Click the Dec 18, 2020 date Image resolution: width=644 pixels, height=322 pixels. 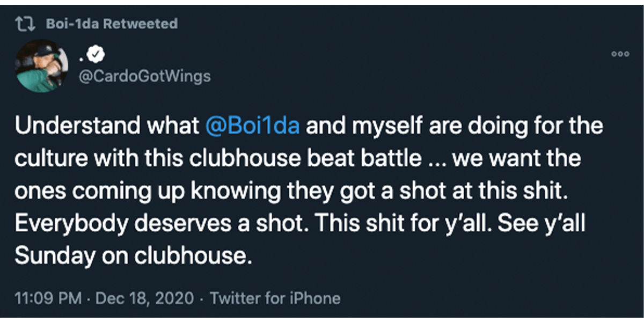[144, 298]
